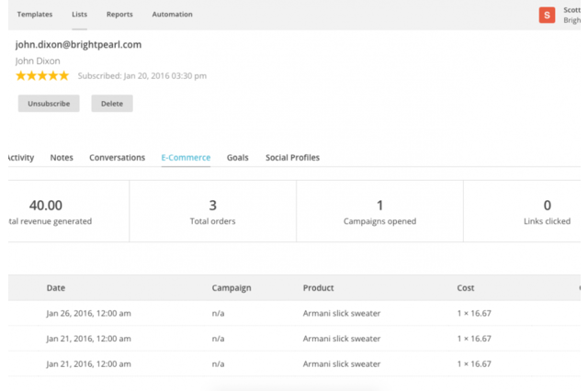Open the Templates menu item
This screenshot has width=588, height=391.
tap(35, 15)
